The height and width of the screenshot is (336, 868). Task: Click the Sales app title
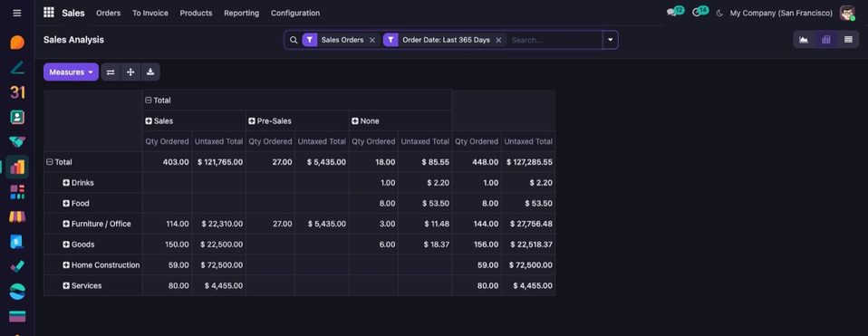pos(73,13)
